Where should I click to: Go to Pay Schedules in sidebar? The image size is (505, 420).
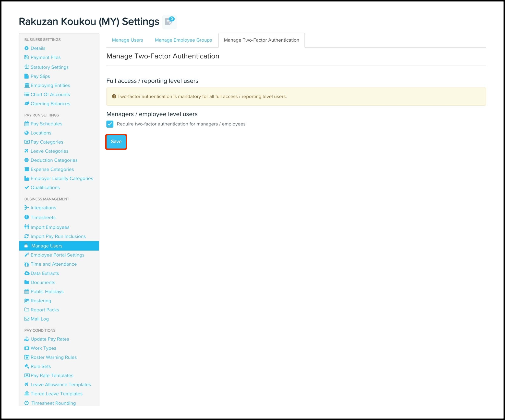click(x=46, y=124)
